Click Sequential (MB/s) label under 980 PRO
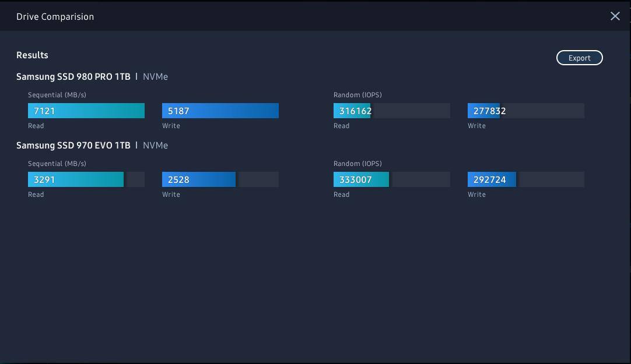The image size is (631, 364). [x=57, y=95]
